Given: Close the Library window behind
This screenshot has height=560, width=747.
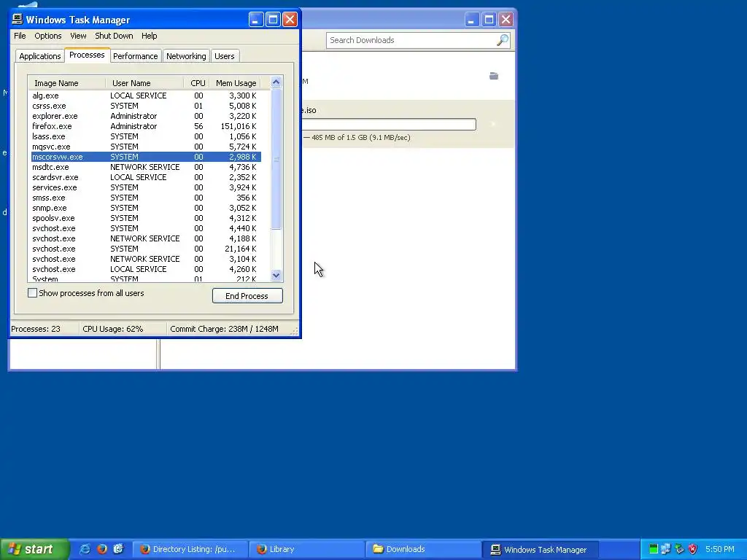Looking at the screenshot, I should 506,20.
